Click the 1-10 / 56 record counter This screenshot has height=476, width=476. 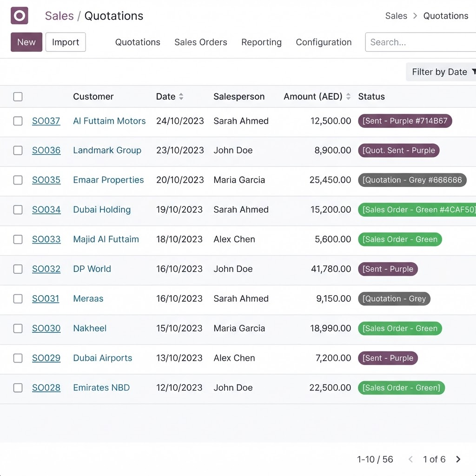[375, 459]
